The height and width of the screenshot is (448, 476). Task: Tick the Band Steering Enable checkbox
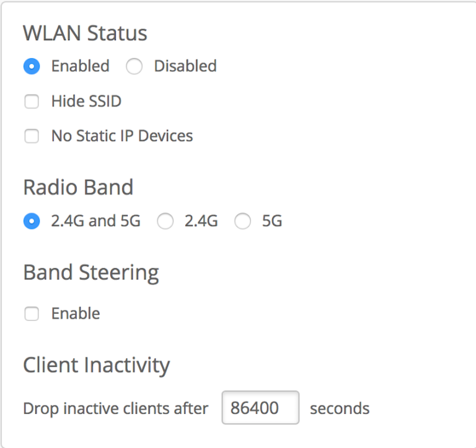point(31,314)
